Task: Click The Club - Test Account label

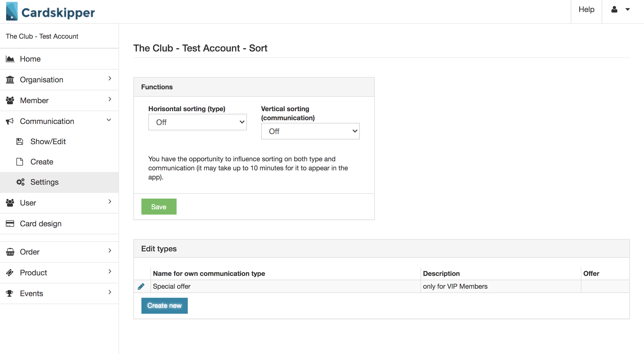Action: click(x=42, y=36)
